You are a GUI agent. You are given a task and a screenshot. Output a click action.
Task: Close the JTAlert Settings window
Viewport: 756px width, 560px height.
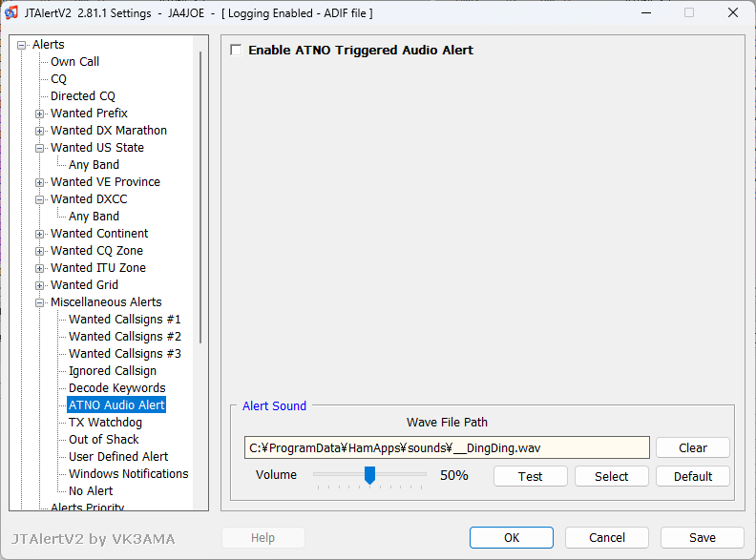[x=733, y=12]
